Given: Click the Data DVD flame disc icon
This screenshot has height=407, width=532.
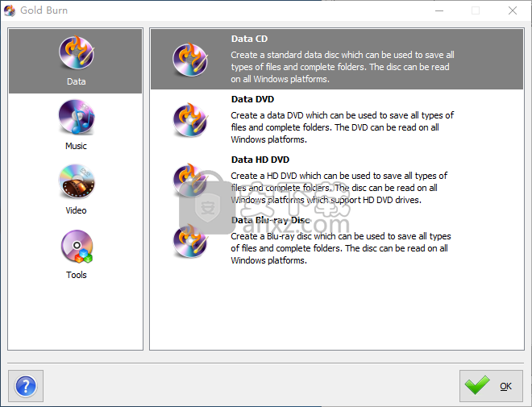Looking at the screenshot, I should [190, 120].
